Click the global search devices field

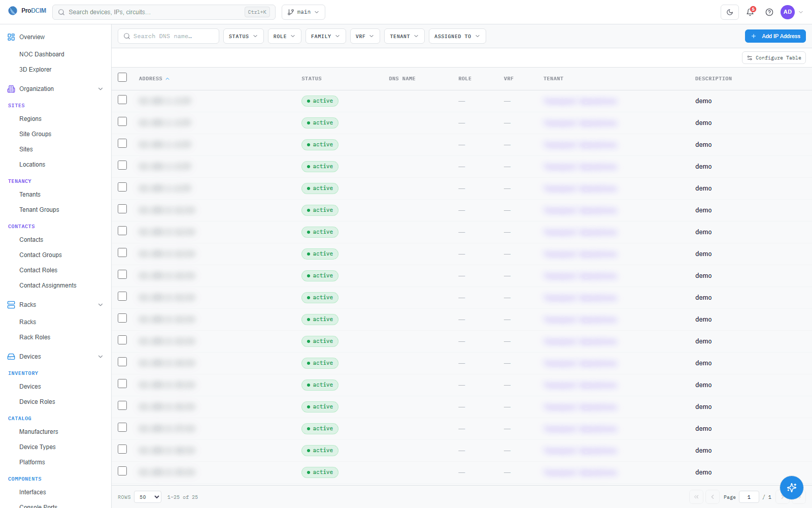pos(164,12)
